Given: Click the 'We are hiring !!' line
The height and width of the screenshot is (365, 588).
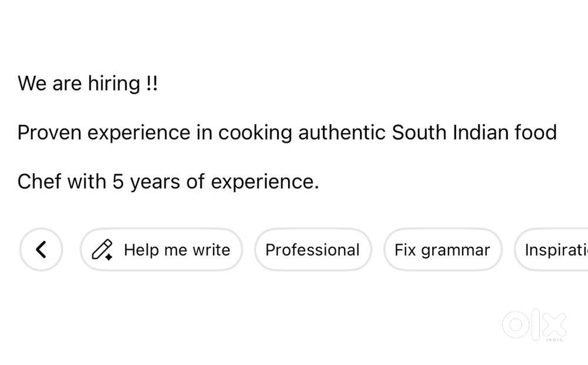Looking at the screenshot, I should click(88, 84).
